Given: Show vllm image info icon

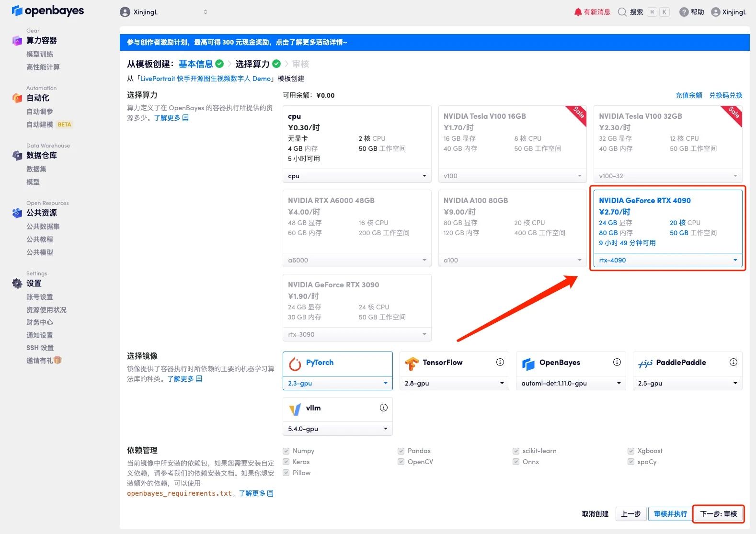Looking at the screenshot, I should coord(384,408).
